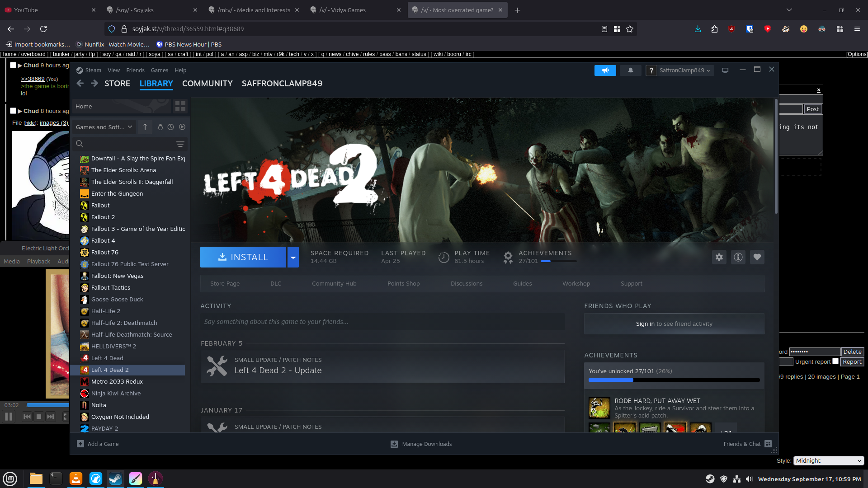Screen dimensions: 868x488
Task: Tick checkbox beside Chud 9 hours ago post
Action: [x=13, y=65]
